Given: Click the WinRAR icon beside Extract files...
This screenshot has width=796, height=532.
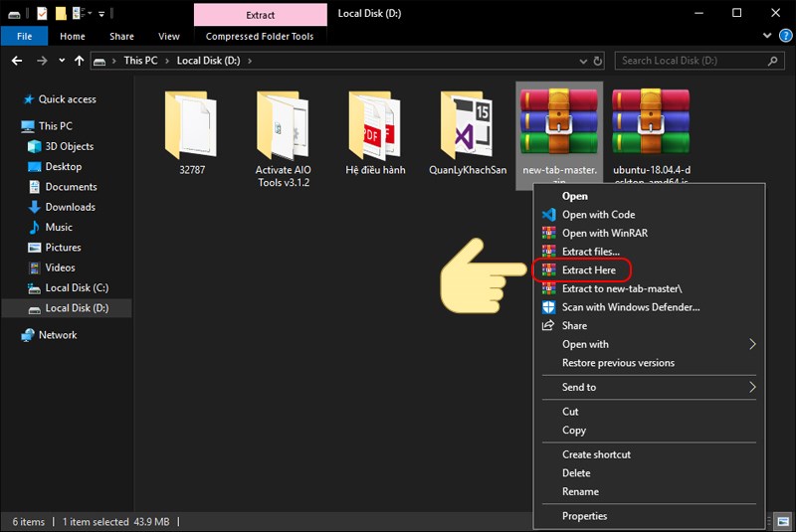Looking at the screenshot, I should [x=549, y=251].
